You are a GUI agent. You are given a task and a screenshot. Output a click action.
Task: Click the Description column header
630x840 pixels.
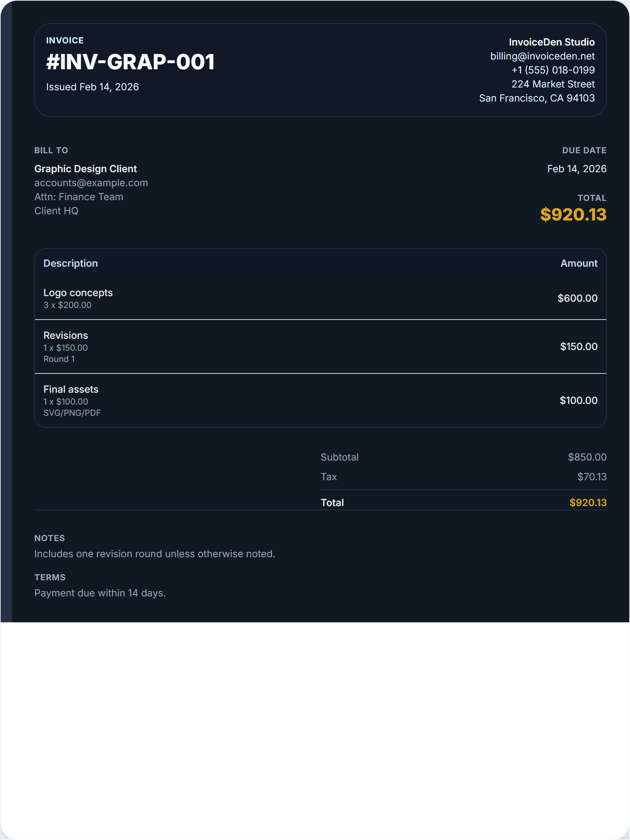tap(71, 263)
